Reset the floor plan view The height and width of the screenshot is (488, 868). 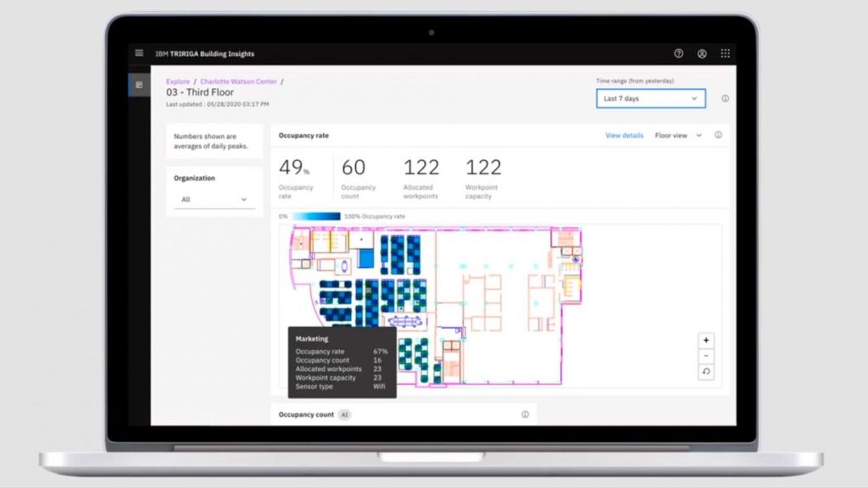[706, 372]
